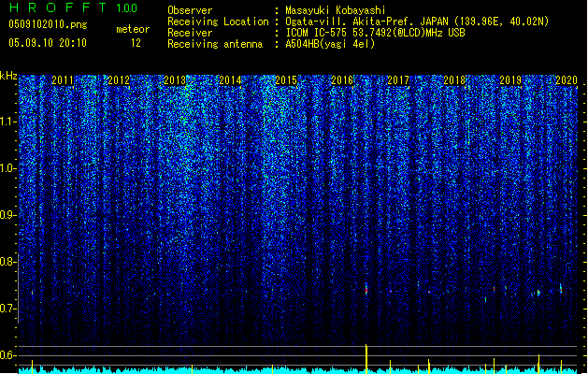This screenshot has width=588, height=374.
Task: Click the 2020 time marker
Action: pyautogui.click(x=566, y=80)
